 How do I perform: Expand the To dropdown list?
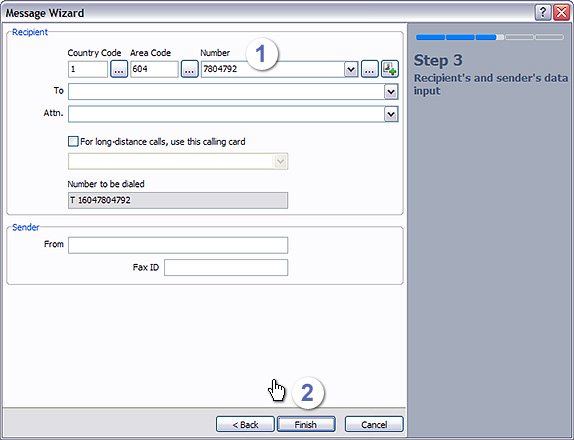coord(391,92)
